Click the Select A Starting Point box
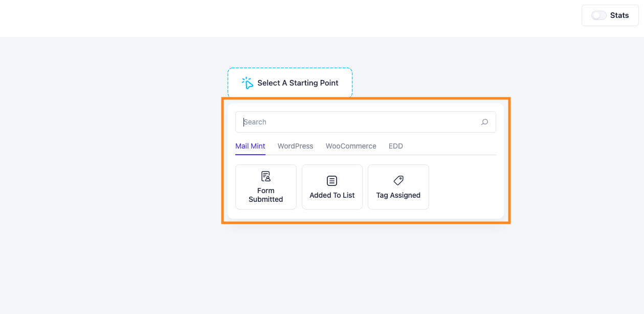 point(290,82)
